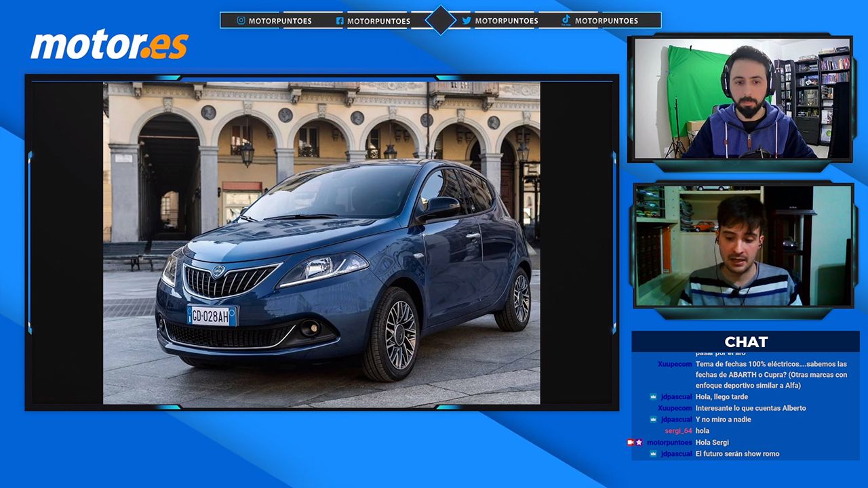Click the Instagram icon in the top banner
The width and height of the screenshot is (868, 488).
(x=241, y=20)
